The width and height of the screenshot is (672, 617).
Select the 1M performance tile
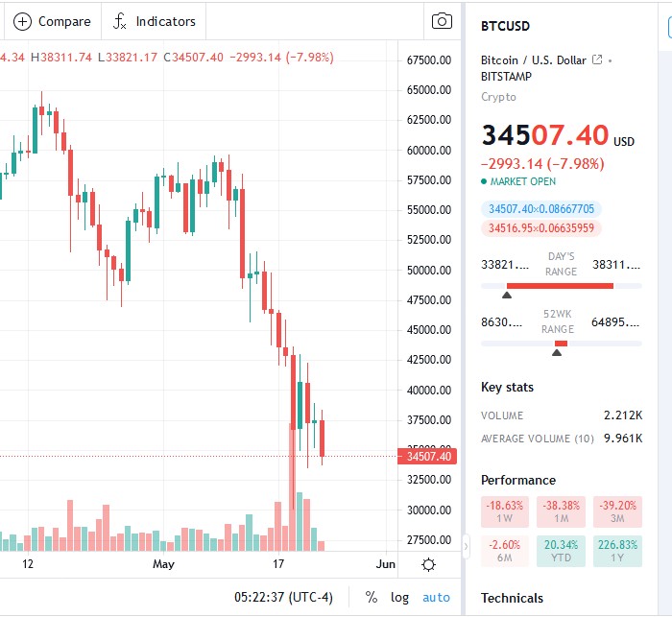(x=561, y=512)
